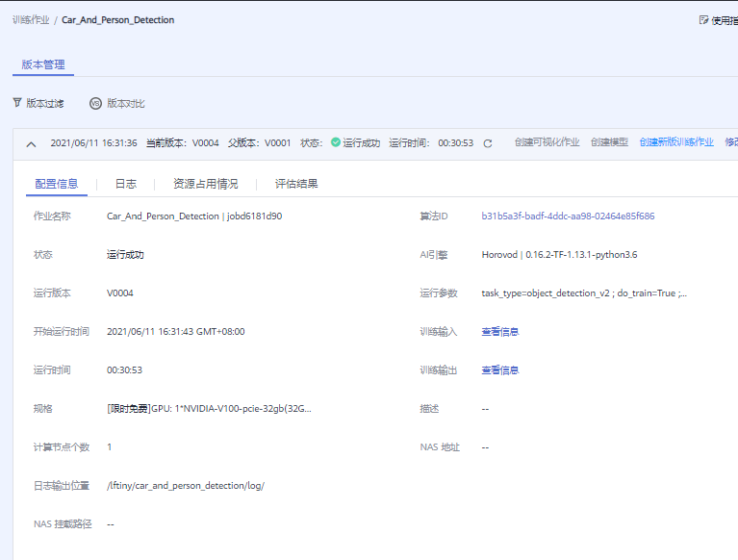Open the 评估结果 tab

[296, 184]
